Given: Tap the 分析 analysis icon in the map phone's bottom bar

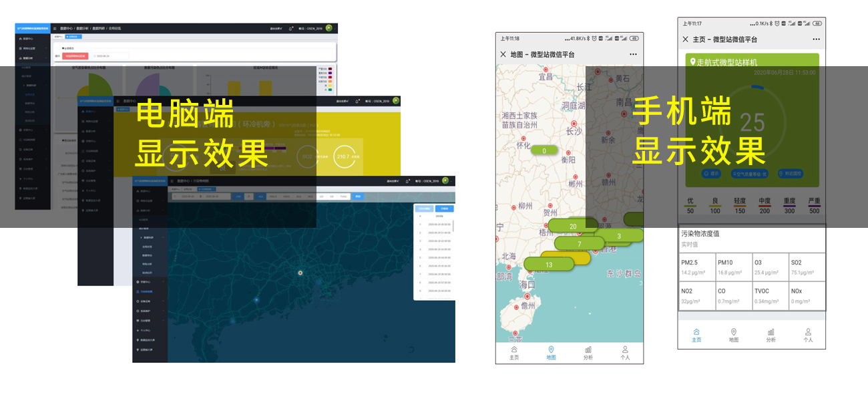Looking at the screenshot, I should (588, 352).
